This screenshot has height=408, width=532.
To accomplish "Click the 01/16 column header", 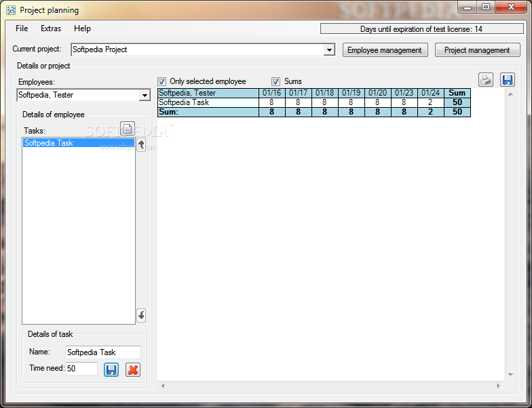I will pyautogui.click(x=271, y=93).
